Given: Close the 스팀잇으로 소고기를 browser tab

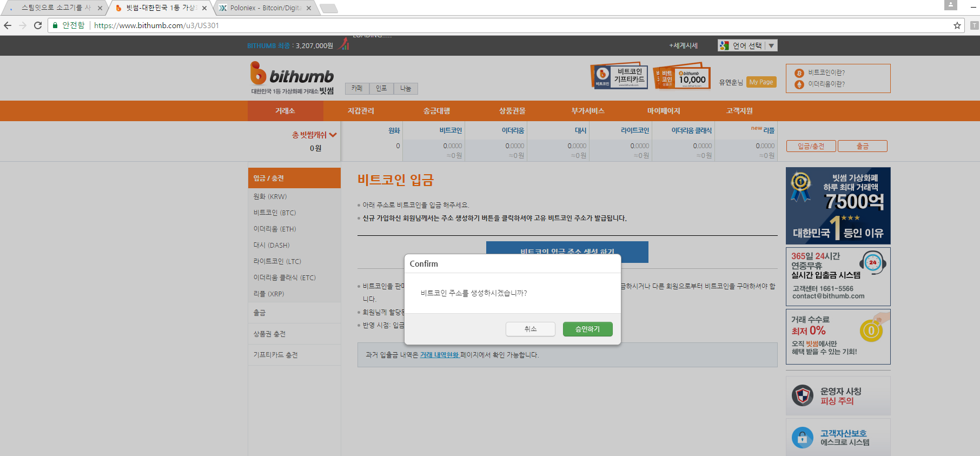Looking at the screenshot, I should click(x=100, y=8).
